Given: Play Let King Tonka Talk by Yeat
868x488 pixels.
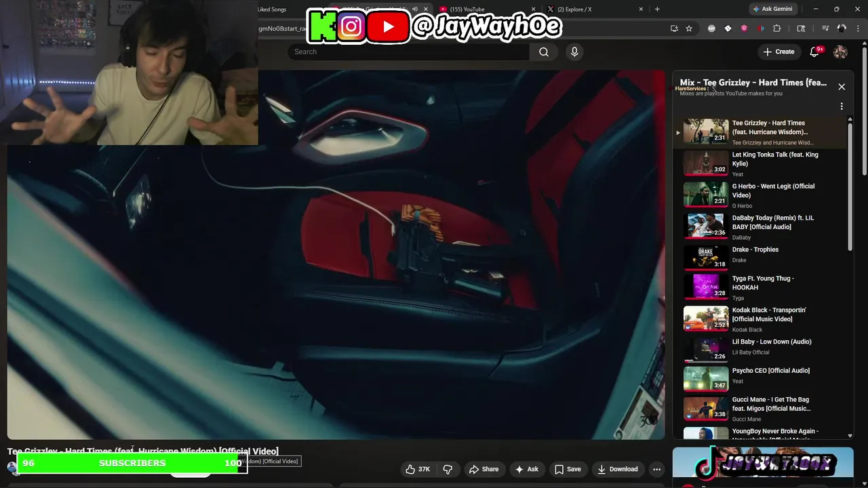Looking at the screenshot, I should [x=759, y=163].
